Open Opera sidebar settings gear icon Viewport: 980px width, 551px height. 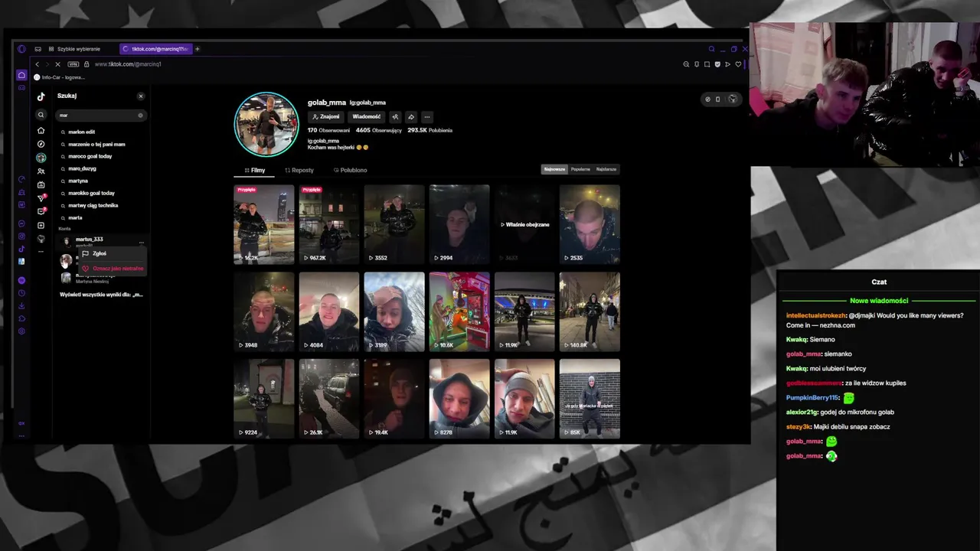point(21,331)
